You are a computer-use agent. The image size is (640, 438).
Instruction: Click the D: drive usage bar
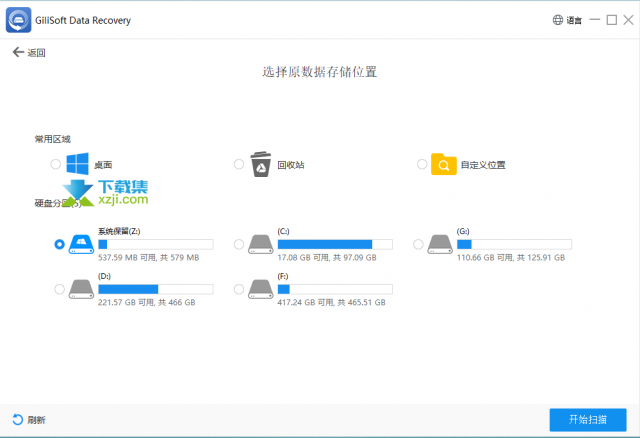156,289
